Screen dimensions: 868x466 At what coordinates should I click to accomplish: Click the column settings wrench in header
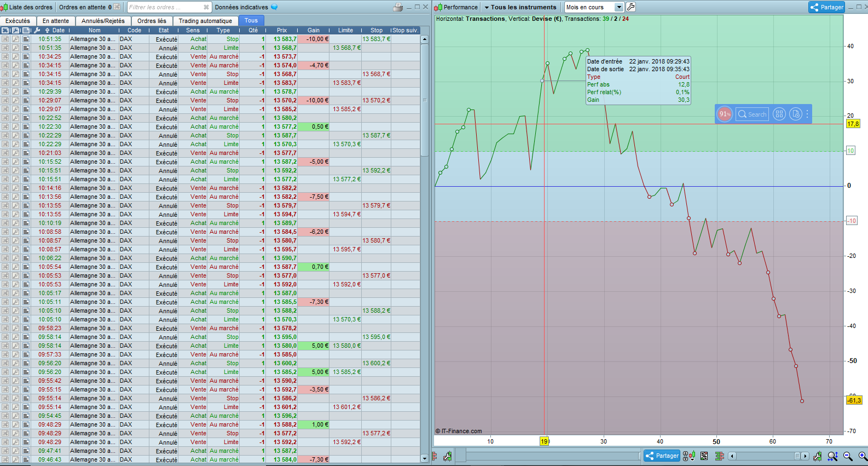(37, 30)
